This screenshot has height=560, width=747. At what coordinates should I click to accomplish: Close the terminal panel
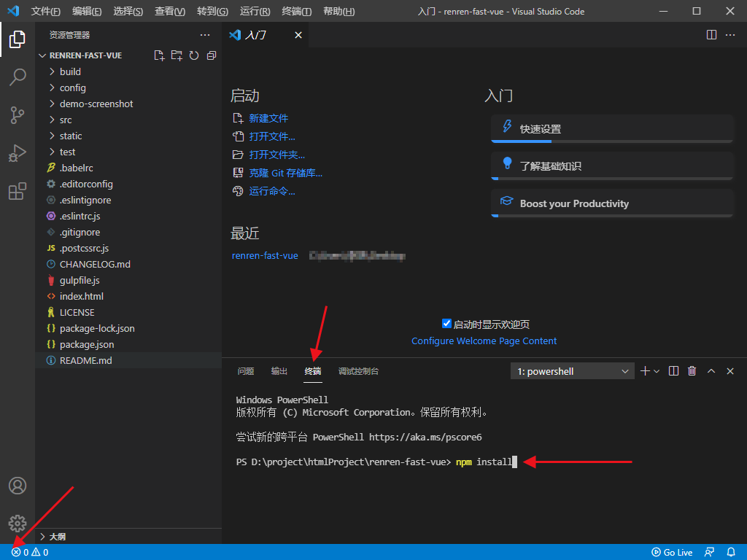click(729, 371)
